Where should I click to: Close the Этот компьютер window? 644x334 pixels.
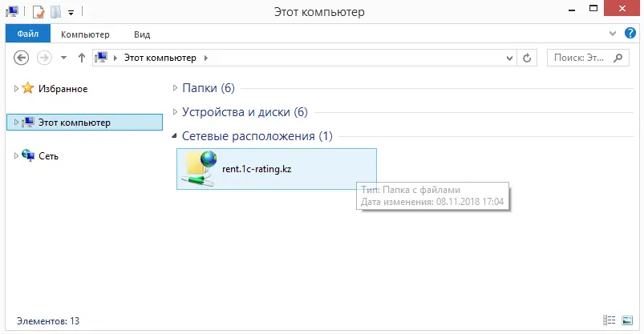point(622,8)
